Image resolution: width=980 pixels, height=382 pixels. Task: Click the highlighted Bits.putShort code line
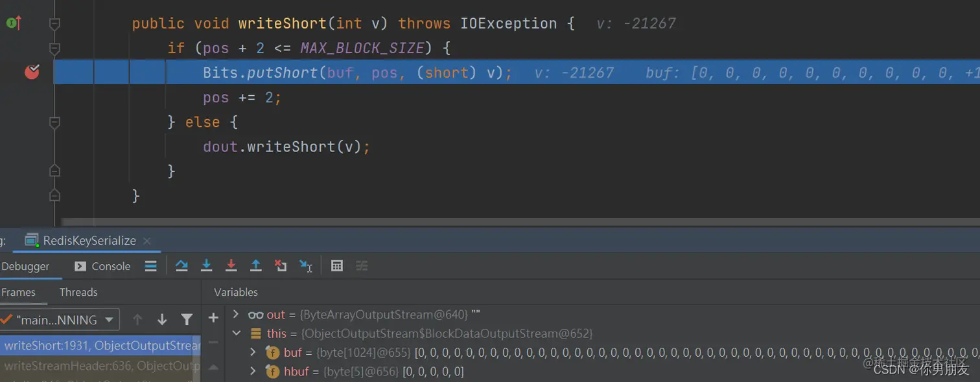(517, 73)
